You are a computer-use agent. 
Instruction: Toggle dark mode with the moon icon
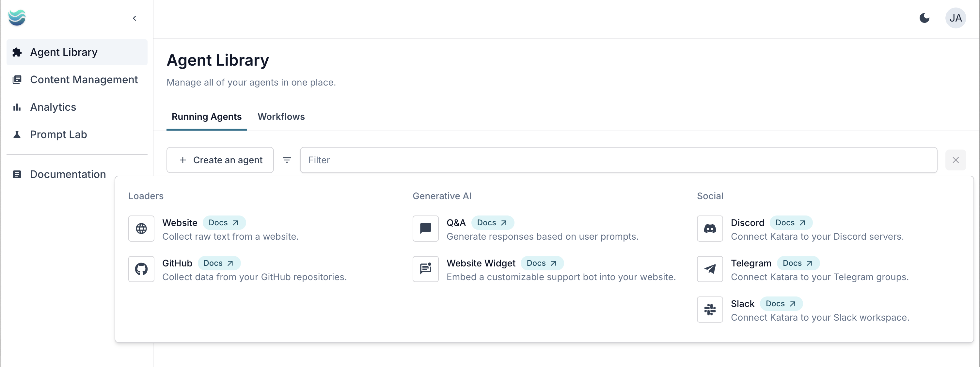pyautogui.click(x=925, y=18)
